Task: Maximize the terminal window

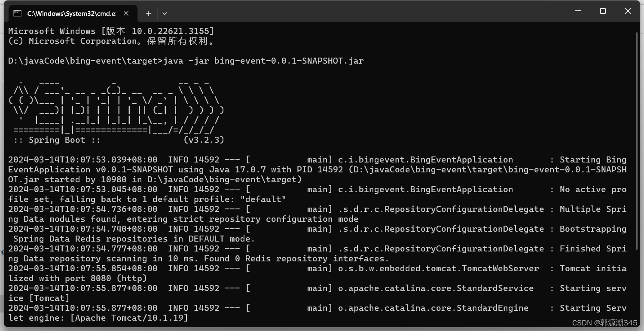Action: [603, 11]
